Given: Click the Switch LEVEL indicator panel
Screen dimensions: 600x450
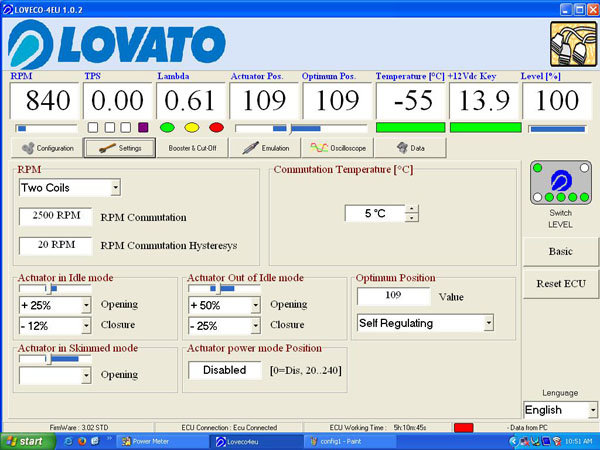Looking at the screenshot, I should pyautogui.click(x=561, y=182).
